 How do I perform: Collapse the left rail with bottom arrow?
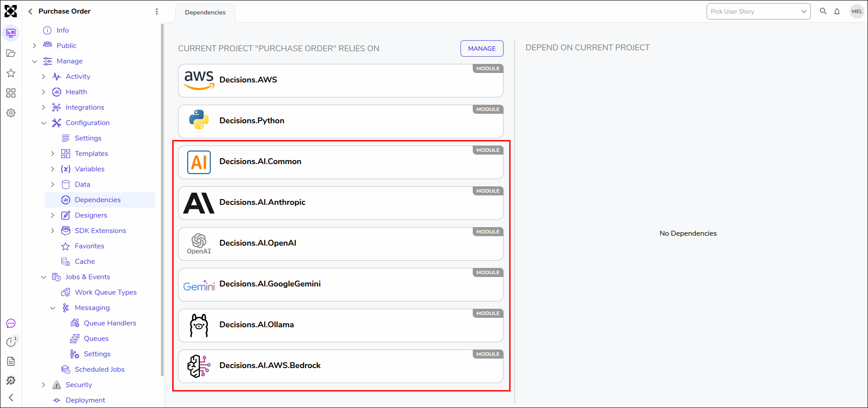pos(11,398)
